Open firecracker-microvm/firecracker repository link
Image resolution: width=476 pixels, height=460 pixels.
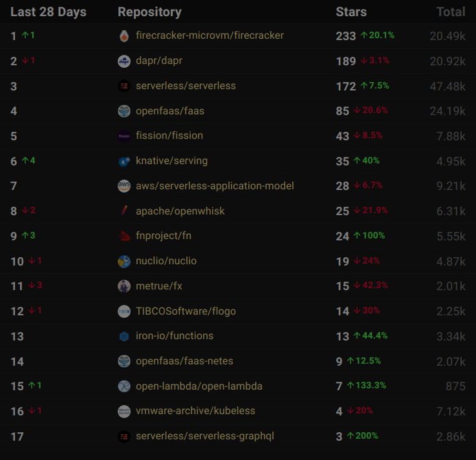tap(210, 36)
